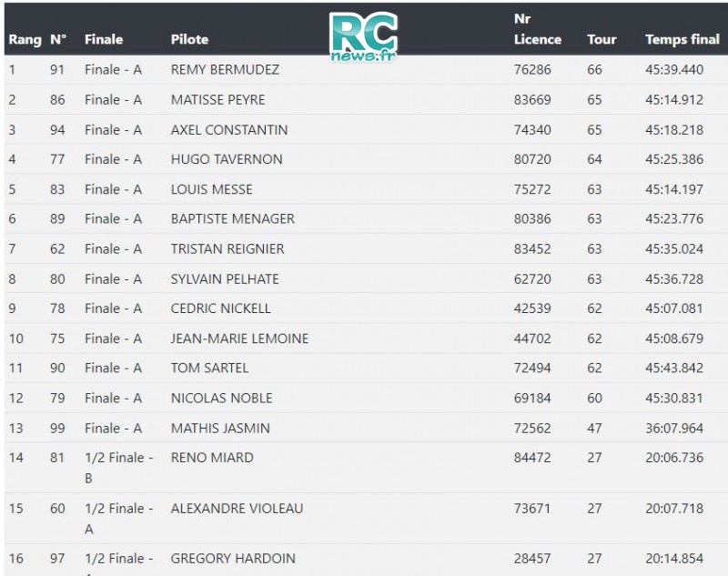
Task: Click JEAN-MARIE LEMOINE entry
Action: pyautogui.click(x=239, y=339)
